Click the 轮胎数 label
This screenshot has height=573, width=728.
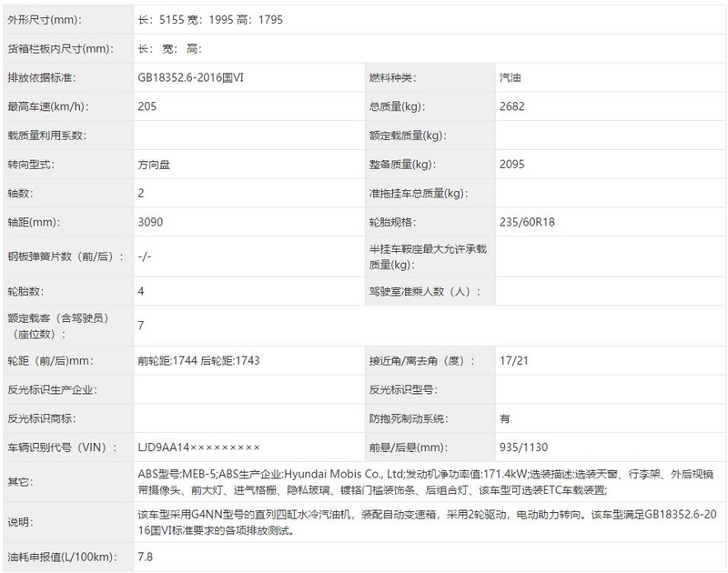click(25, 292)
